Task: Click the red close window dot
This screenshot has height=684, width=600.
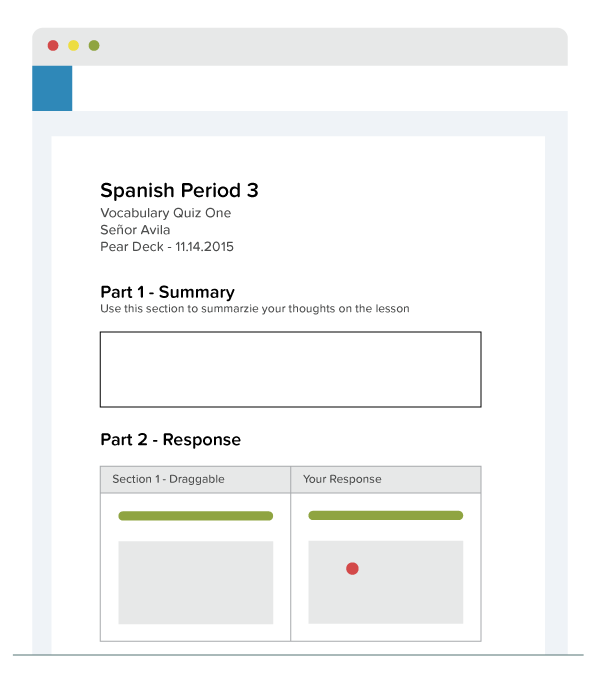Action: 53,45
